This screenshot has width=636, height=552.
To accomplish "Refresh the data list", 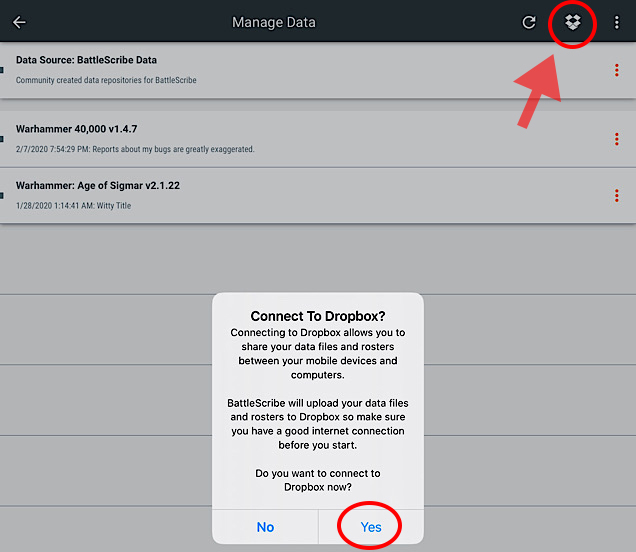I will pos(529,22).
